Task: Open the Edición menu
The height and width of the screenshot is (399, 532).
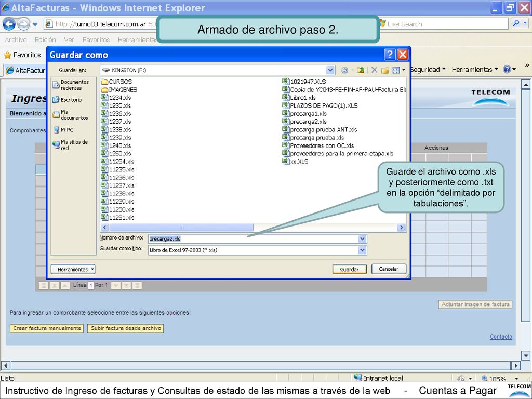Action: coord(45,39)
